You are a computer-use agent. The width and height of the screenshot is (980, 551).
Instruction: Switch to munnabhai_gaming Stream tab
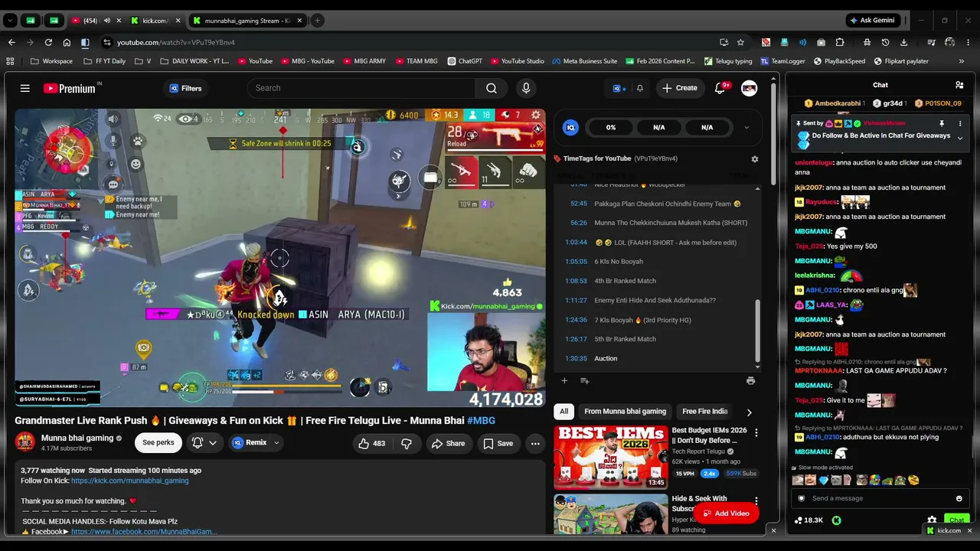[247, 21]
